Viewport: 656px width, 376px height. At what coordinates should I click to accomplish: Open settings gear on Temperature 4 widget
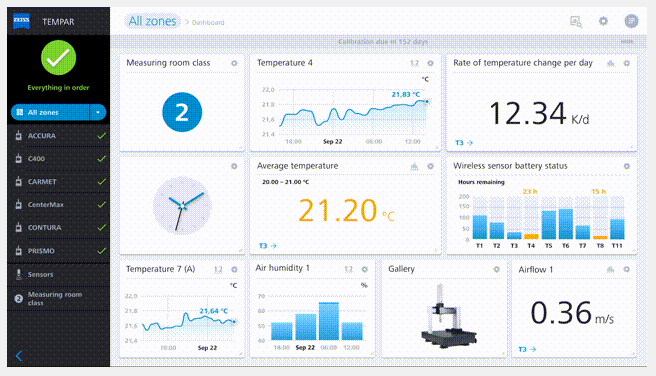430,63
